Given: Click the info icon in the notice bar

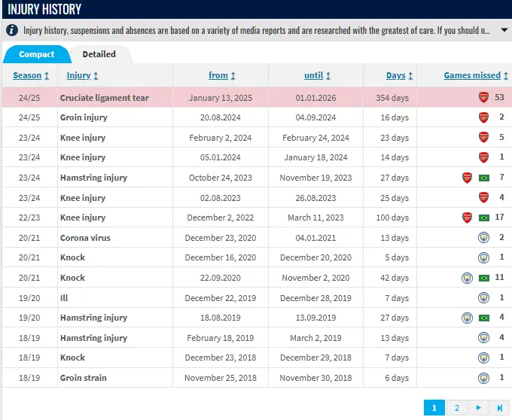Looking at the screenshot, I should tap(12, 31).
